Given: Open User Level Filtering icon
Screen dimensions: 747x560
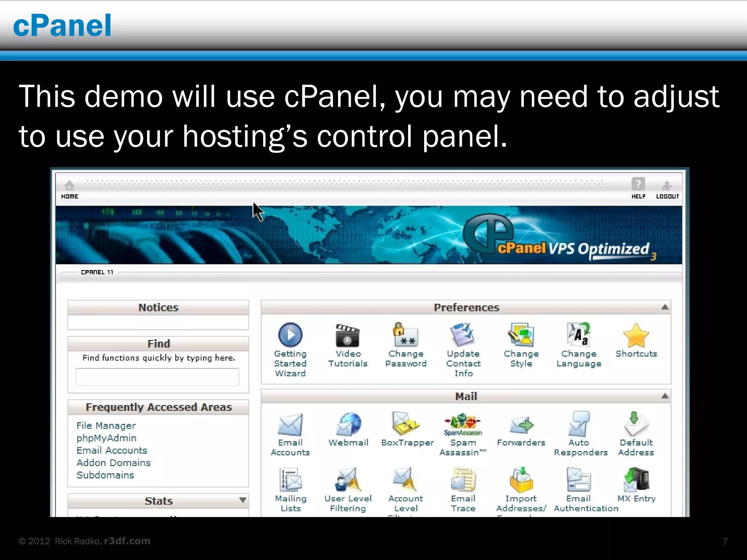Looking at the screenshot, I should point(348,479).
